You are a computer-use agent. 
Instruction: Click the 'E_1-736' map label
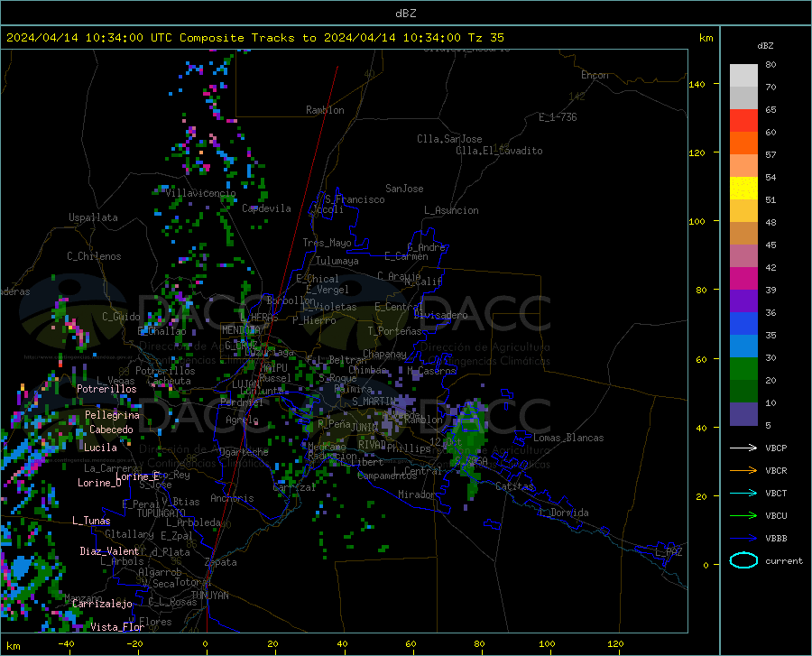tap(558, 117)
